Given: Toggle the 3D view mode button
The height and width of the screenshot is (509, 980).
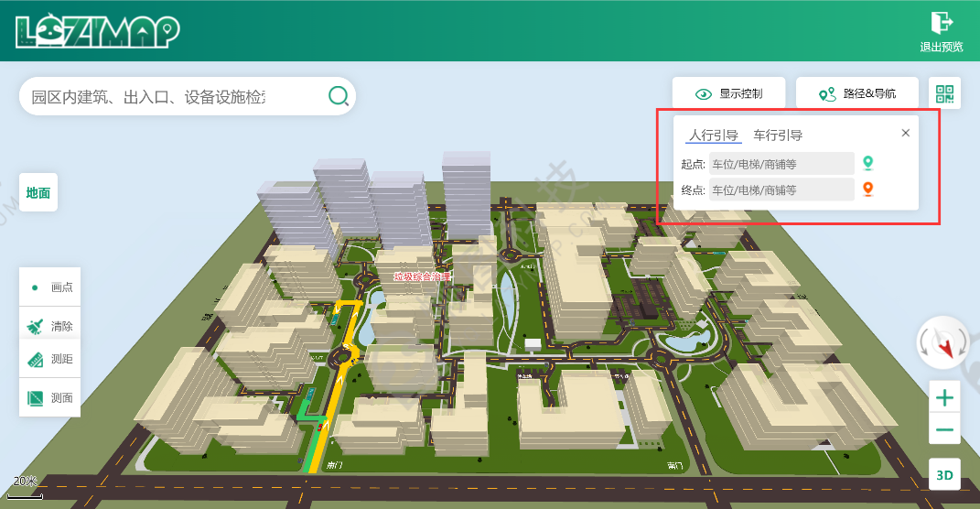Looking at the screenshot, I should [944, 474].
